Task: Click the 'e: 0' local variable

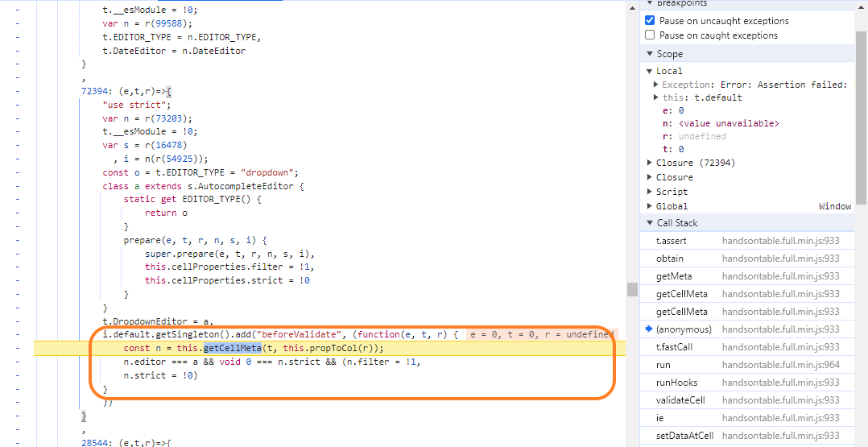Action: tap(674, 110)
